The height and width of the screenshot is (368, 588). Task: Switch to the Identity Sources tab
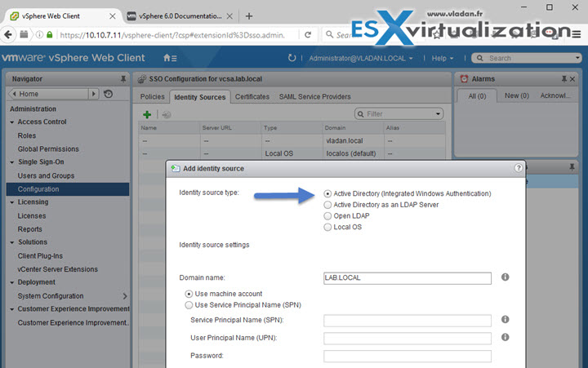200,97
